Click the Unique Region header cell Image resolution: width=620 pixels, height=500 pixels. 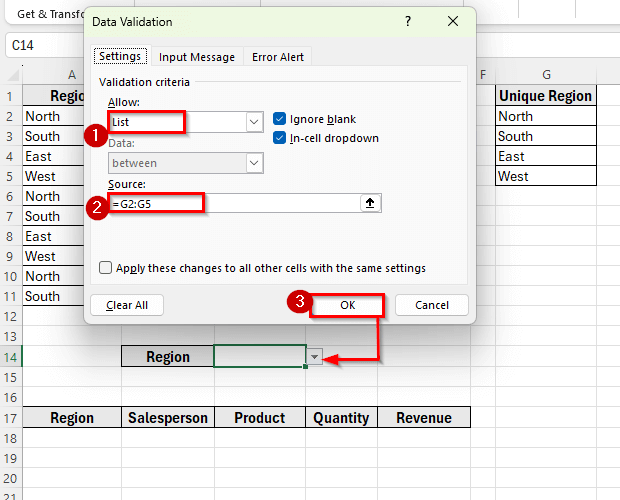tap(546, 96)
